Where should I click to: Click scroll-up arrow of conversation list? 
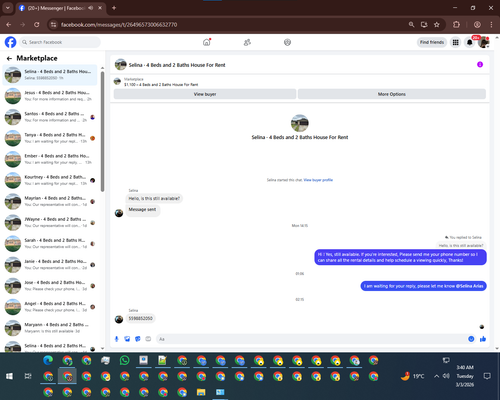click(102, 68)
